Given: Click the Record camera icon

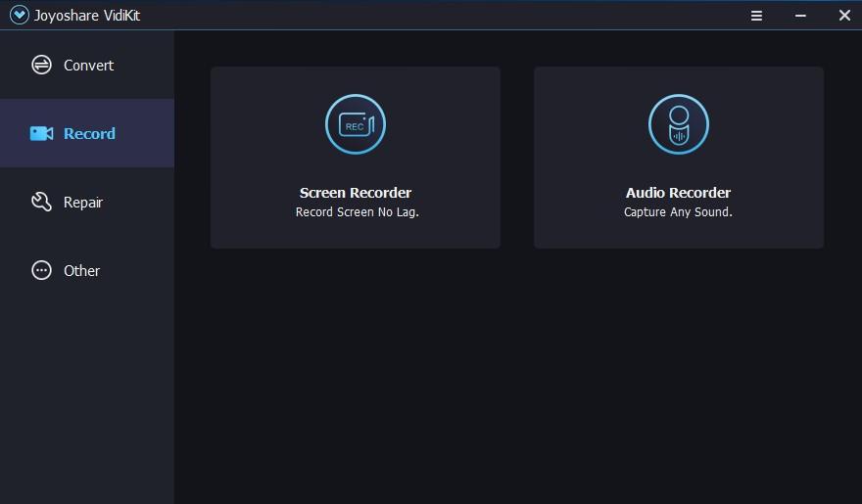Looking at the screenshot, I should (41, 133).
